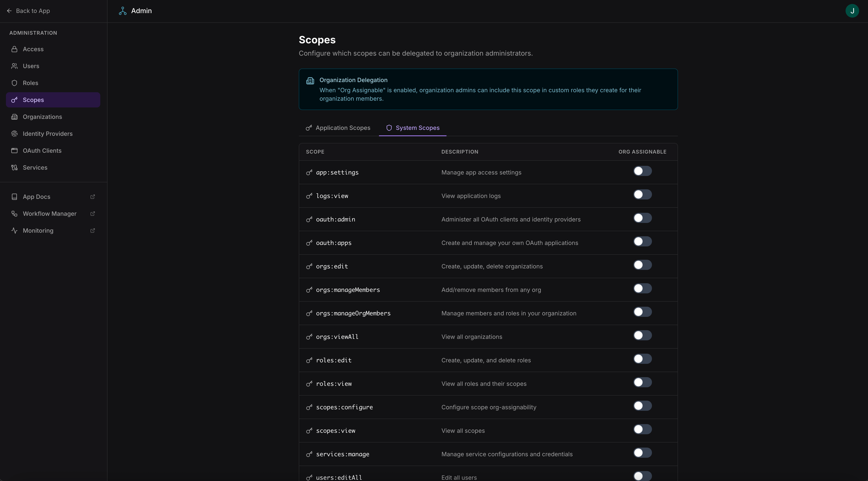Click the Admin network logo icon
This screenshot has height=481, width=868.
(123, 11)
